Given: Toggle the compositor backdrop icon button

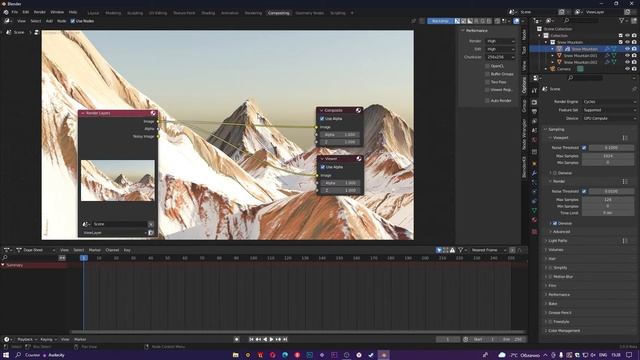Looking at the screenshot, I should pos(516,21).
